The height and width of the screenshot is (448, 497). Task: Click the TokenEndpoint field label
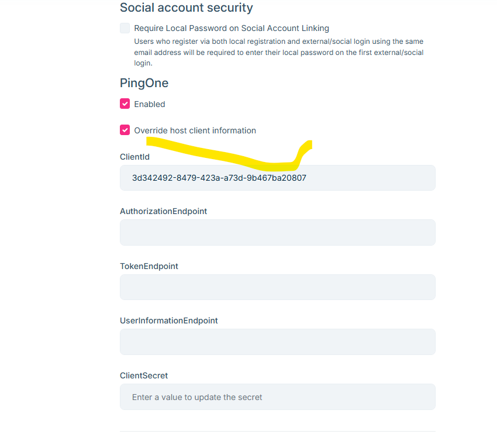click(149, 266)
